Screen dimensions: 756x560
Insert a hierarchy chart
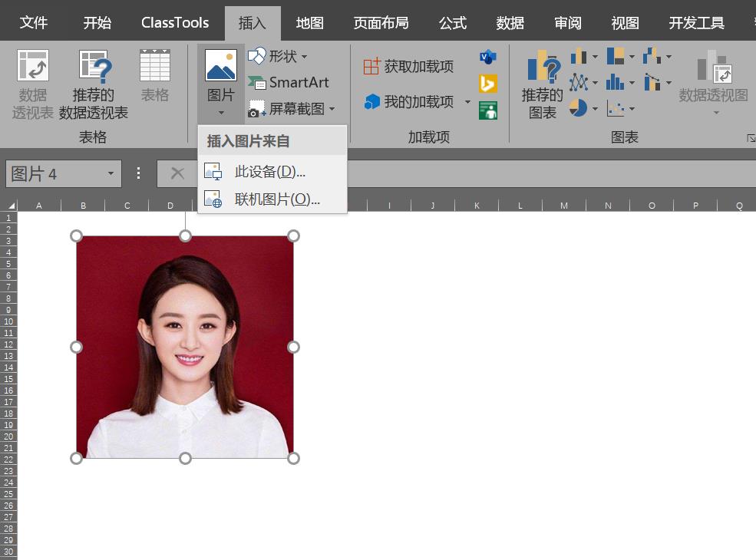point(616,57)
